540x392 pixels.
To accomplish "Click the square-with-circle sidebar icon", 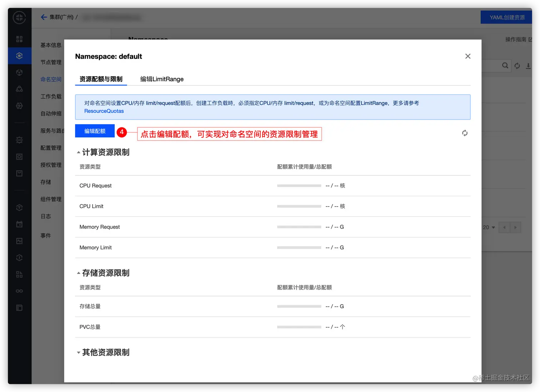I will click(x=19, y=157).
